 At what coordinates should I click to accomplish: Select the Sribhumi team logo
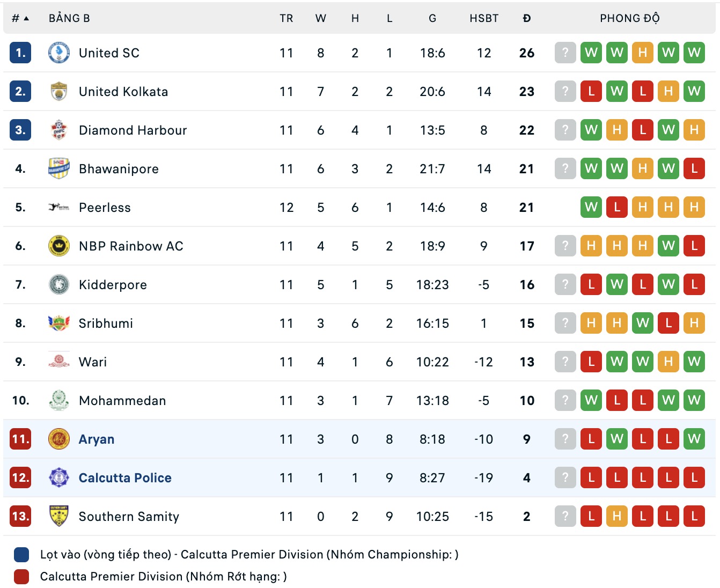point(58,323)
